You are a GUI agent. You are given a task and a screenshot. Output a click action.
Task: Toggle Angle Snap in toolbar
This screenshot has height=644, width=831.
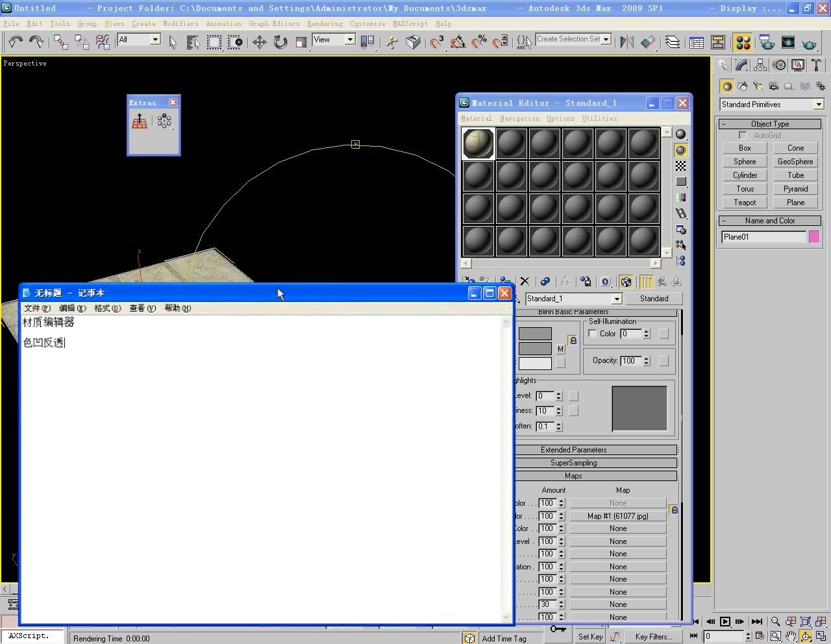[x=458, y=42]
